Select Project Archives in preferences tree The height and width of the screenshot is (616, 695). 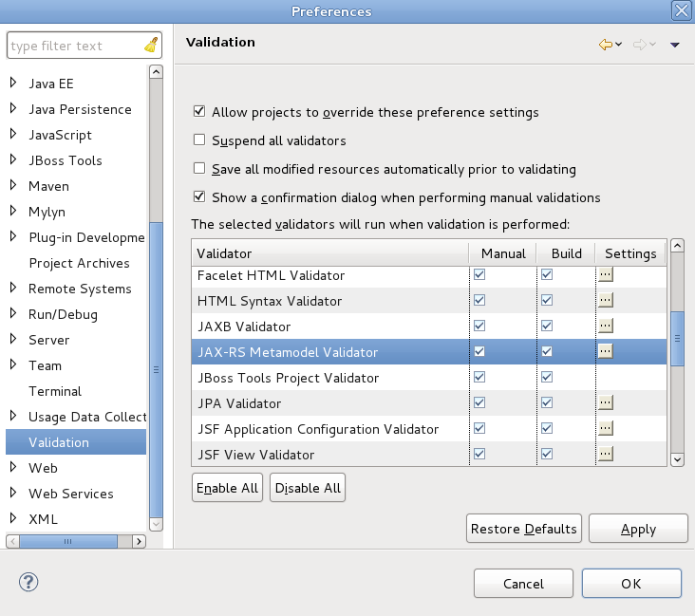click(79, 263)
